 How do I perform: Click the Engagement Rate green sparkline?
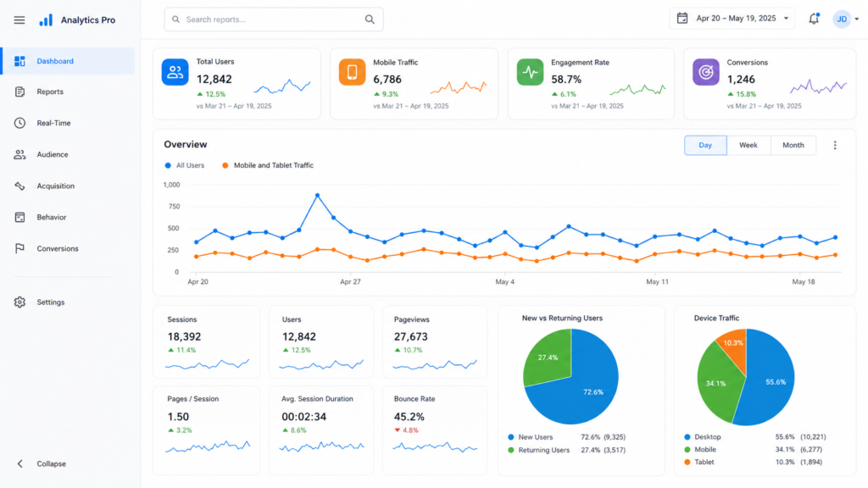637,88
